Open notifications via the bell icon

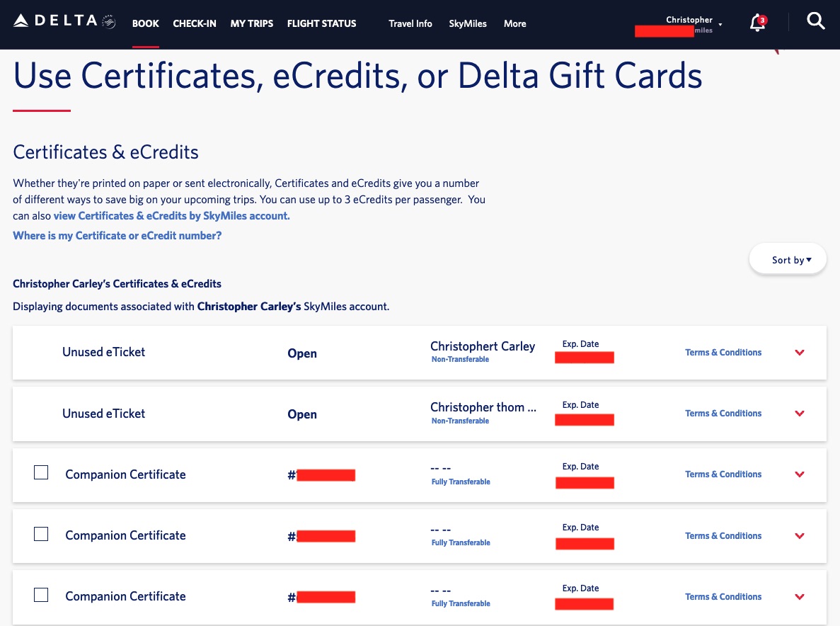pyautogui.click(x=756, y=23)
